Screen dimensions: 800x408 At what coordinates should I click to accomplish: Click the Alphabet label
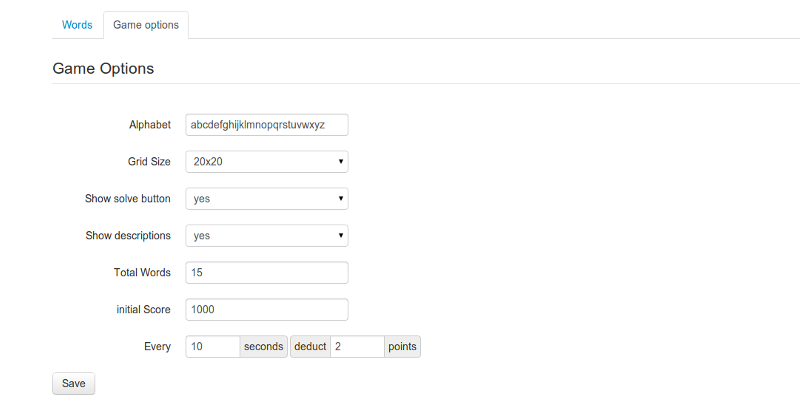[x=150, y=125]
